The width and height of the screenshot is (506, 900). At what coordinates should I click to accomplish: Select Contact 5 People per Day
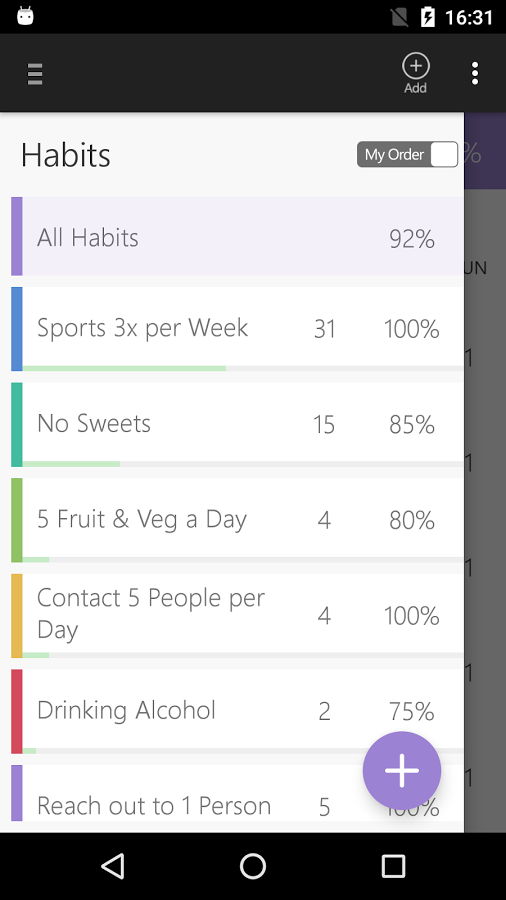[x=238, y=615]
